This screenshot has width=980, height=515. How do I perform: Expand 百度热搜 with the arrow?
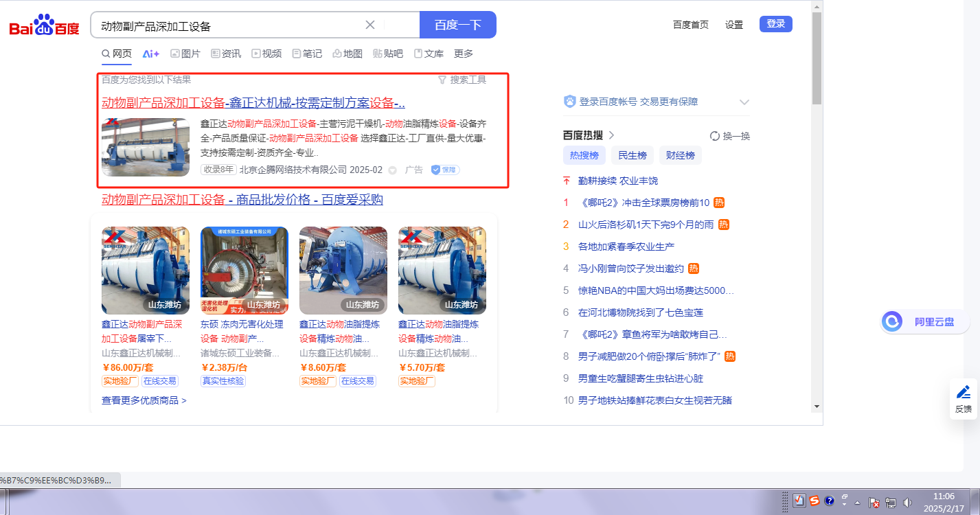611,135
